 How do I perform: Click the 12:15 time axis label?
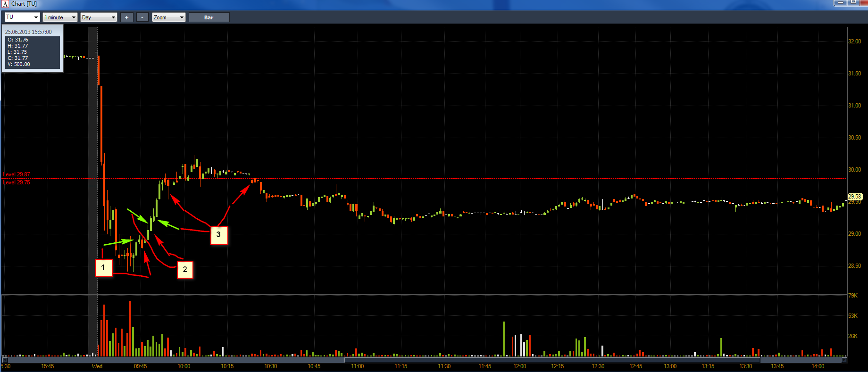click(558, 366)
